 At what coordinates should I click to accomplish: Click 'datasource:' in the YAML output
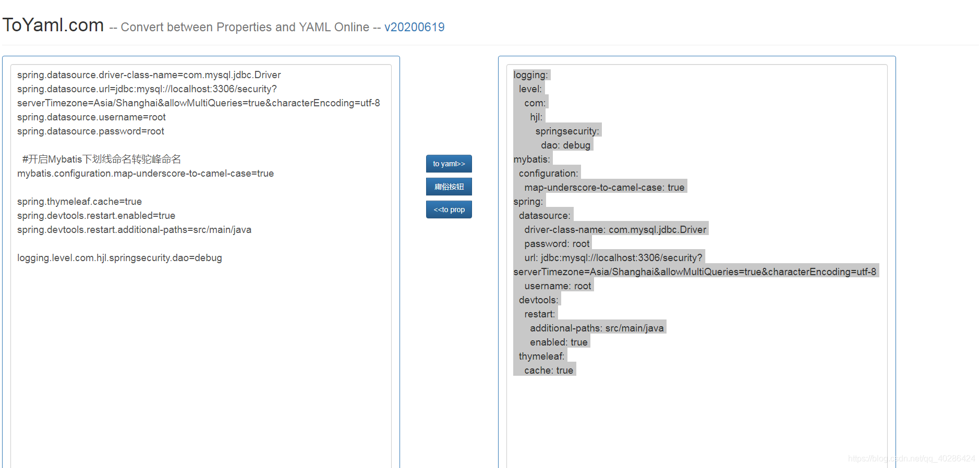[x=545, y=216]
